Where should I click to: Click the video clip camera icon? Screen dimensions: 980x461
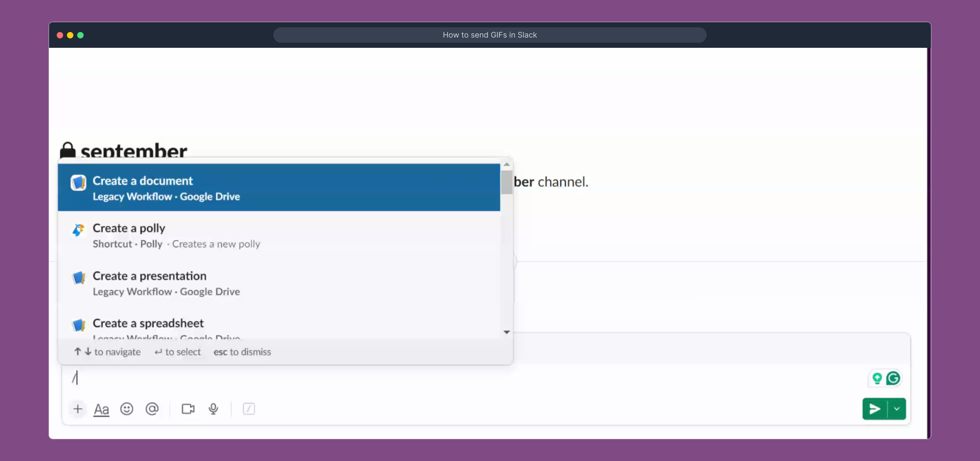coord(188,409)
